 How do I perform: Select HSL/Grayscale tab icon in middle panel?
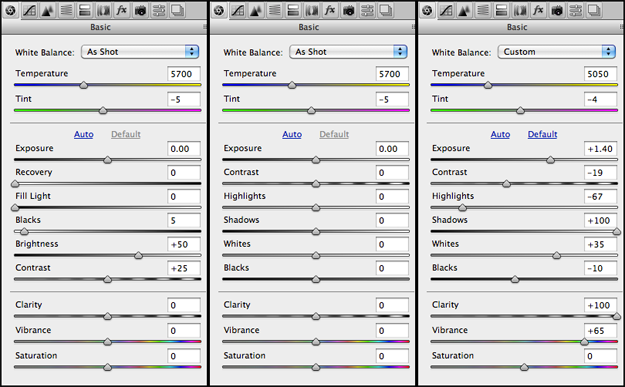(274, 10)
